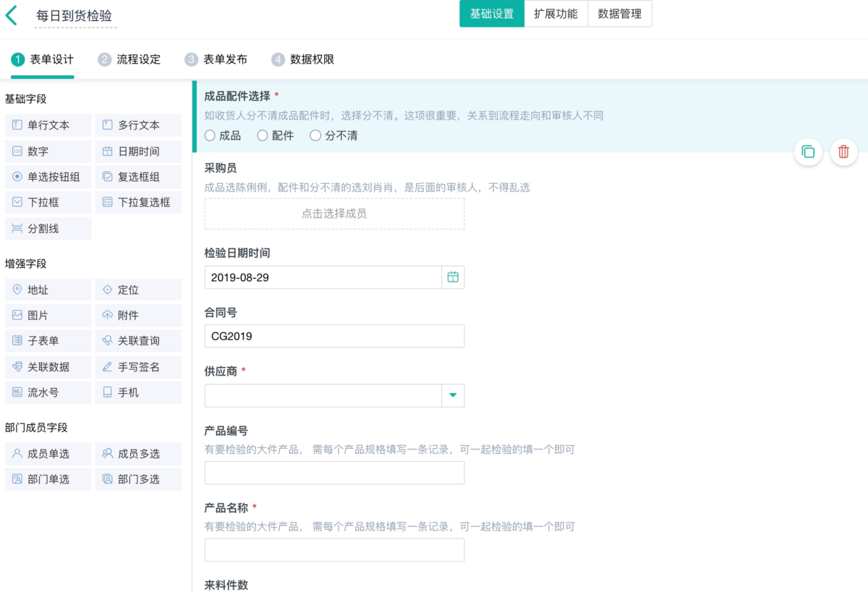Open the 扩展功能 tab
868x592 pixels.
point(556,14)
